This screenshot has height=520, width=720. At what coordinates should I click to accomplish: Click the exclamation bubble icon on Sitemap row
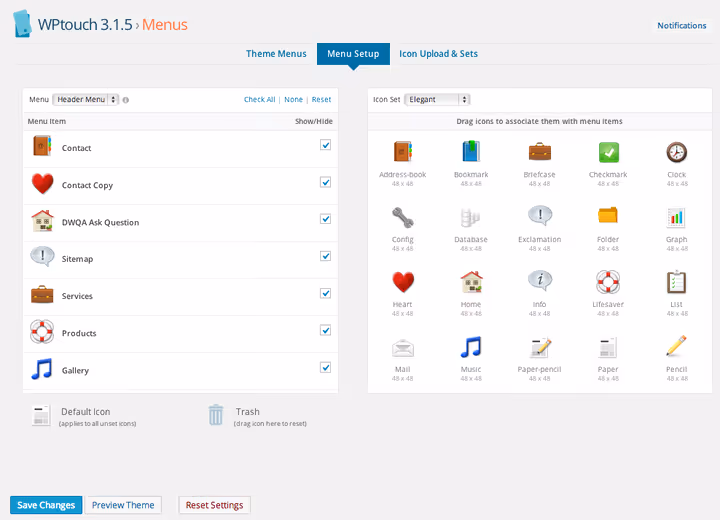click(42, 257)
